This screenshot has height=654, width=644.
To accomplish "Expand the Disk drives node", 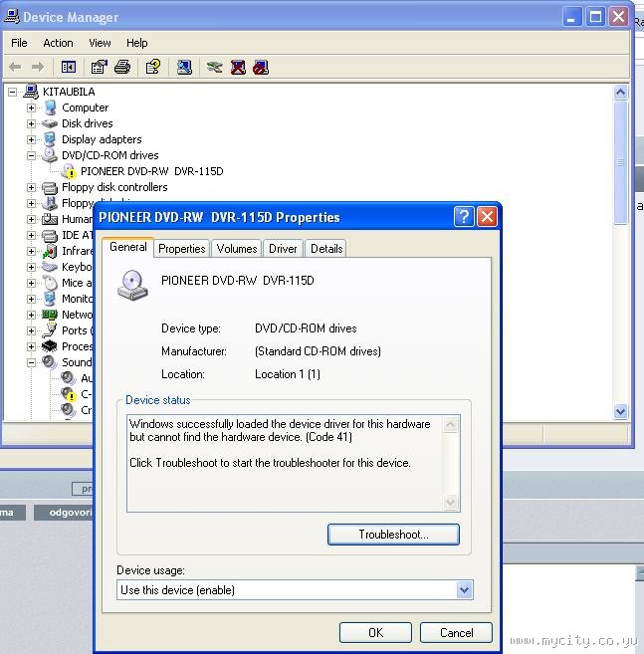I will coord(31,123).
